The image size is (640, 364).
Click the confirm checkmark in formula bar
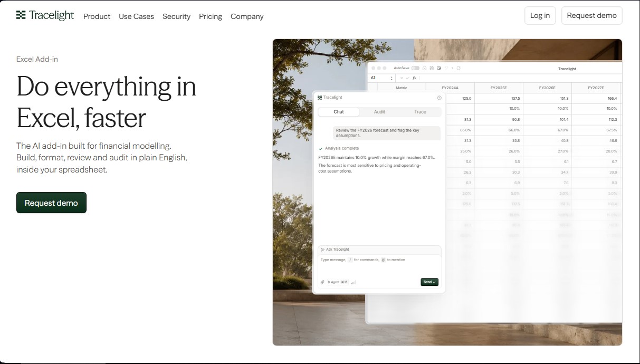coord(407,78)
